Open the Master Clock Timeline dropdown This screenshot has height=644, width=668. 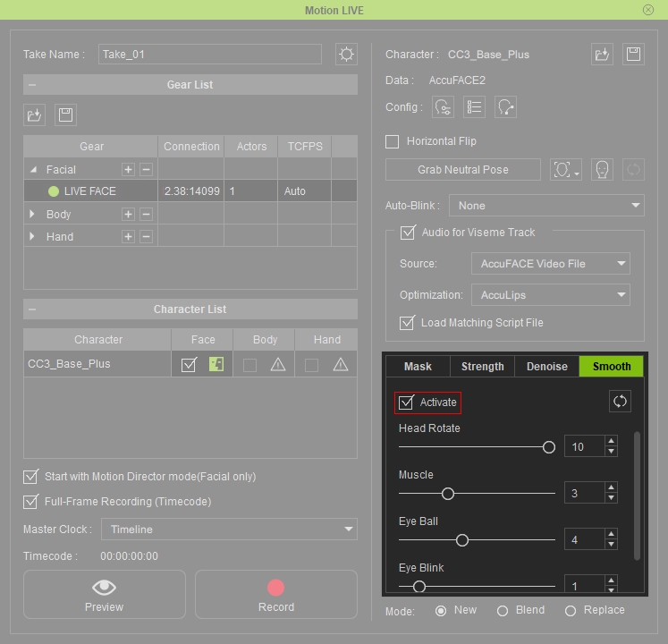tap(229, 529)
